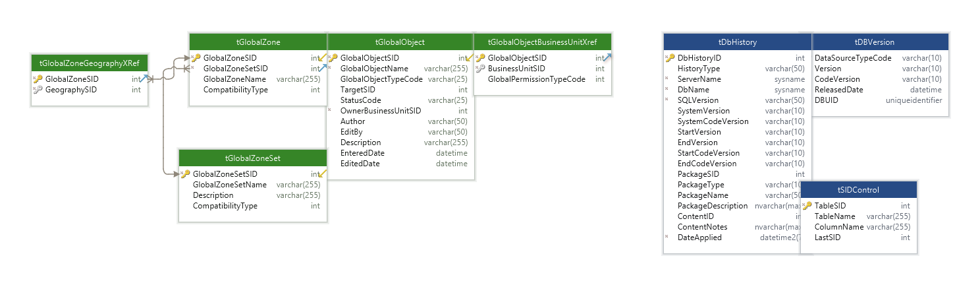Click the primary key icon next to TableSID
This screenshot has height=285, width=980.
click(807, 206)
